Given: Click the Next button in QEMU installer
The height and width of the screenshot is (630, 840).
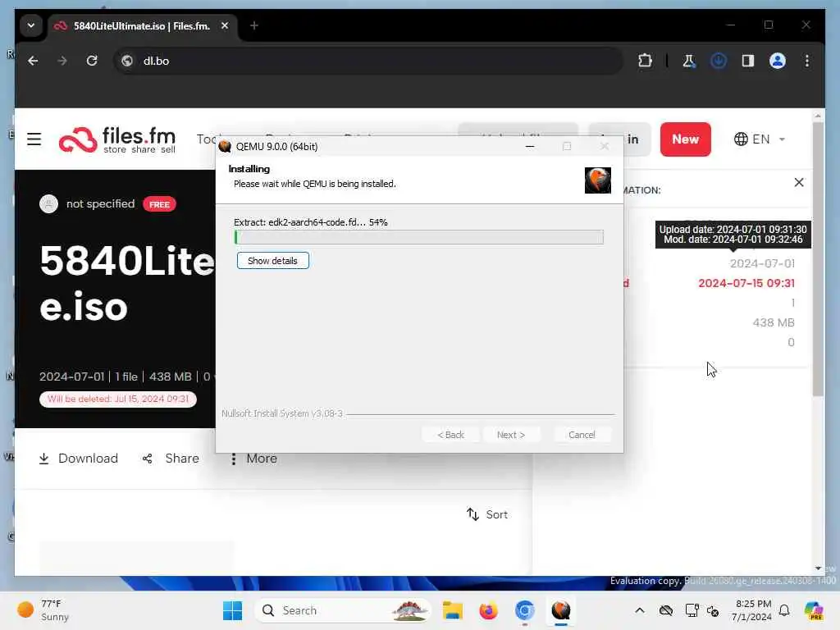Looking at the screenshot, I should (510, 435).
